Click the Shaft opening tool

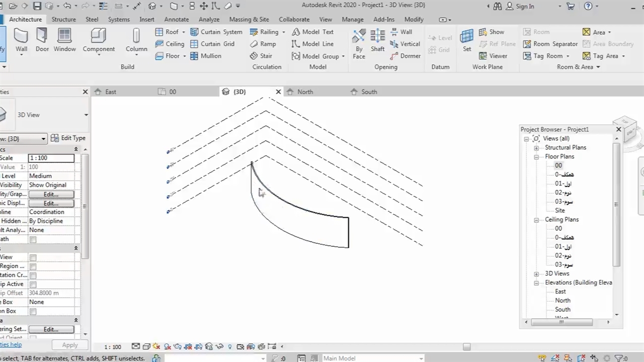tap(377, 40)
